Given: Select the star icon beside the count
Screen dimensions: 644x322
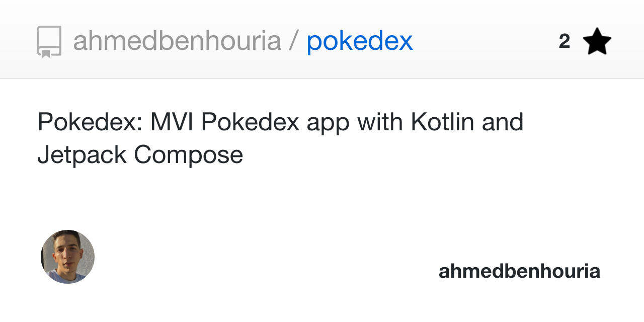Looking at the screenshot, I should point(598,40).
